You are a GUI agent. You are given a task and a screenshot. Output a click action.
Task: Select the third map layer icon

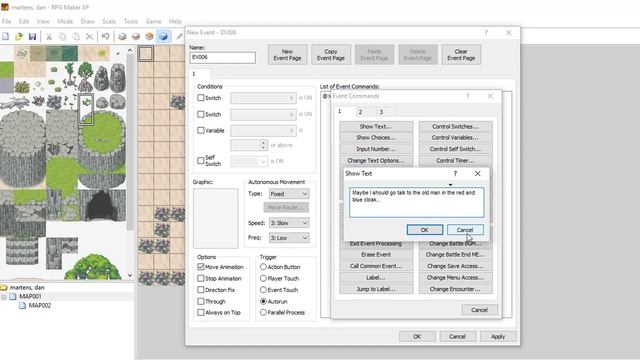tap(149, 37)
